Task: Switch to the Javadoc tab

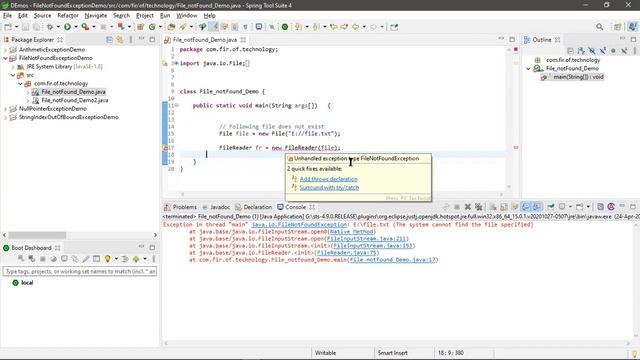Action: (x=216, y=207)
